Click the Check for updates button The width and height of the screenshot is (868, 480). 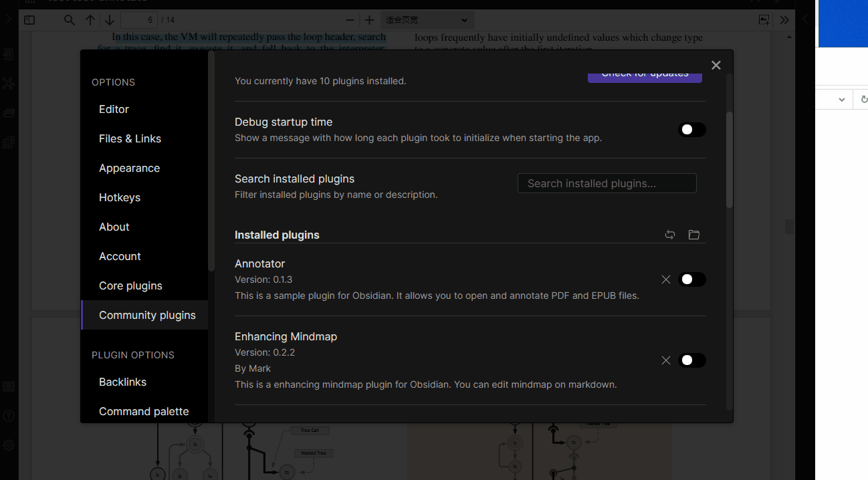(x=645, y=76)
